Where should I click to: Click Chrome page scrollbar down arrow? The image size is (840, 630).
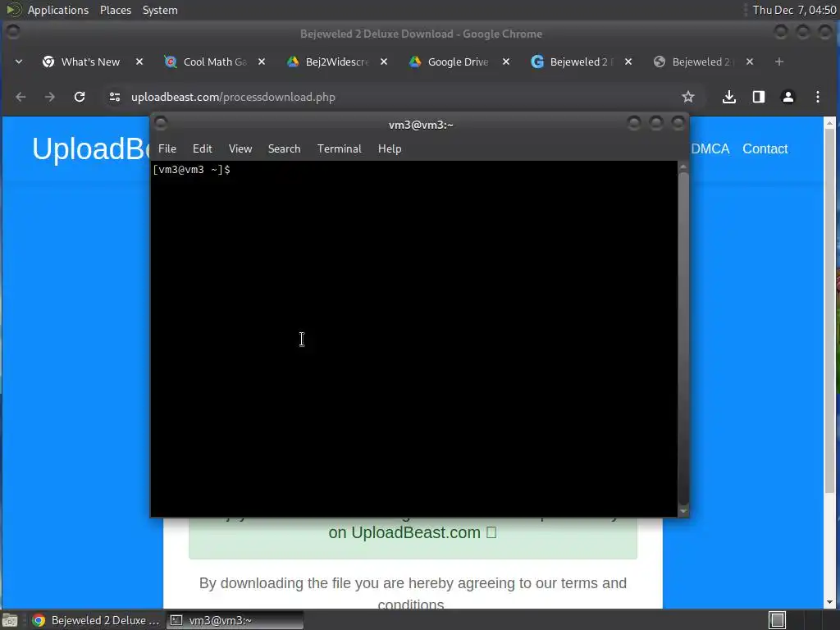click(x=830, y=602)
